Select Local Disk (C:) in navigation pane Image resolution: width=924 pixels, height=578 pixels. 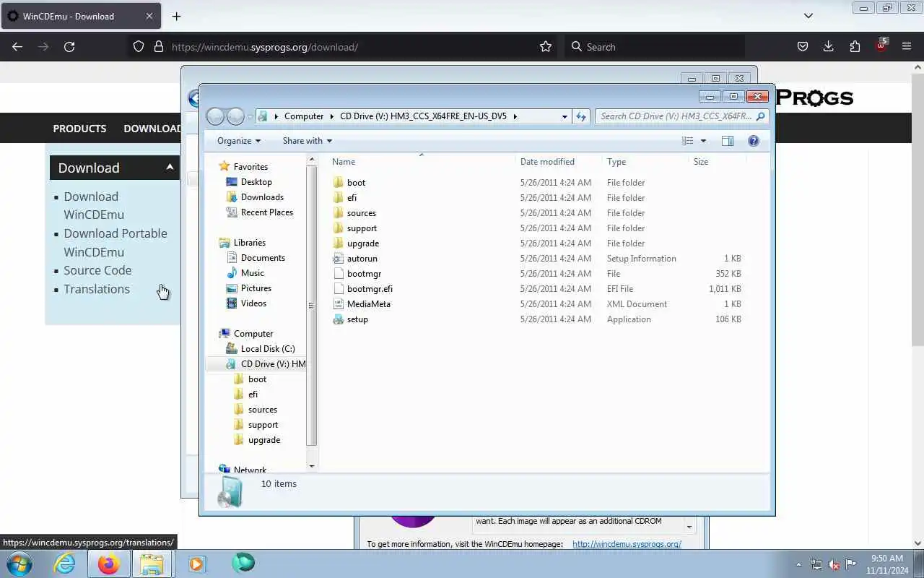(x=268, y=349)
